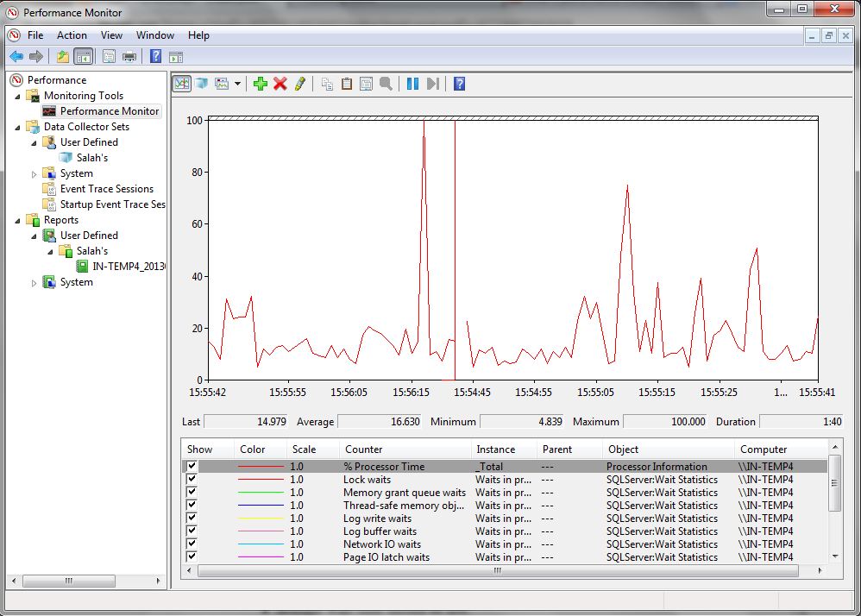Disable the Network IO waits counter checkbox

192,544
